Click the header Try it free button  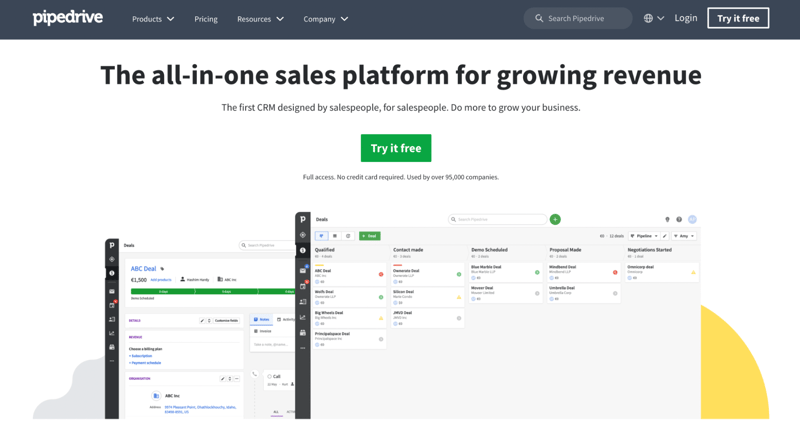coord(738,18)
